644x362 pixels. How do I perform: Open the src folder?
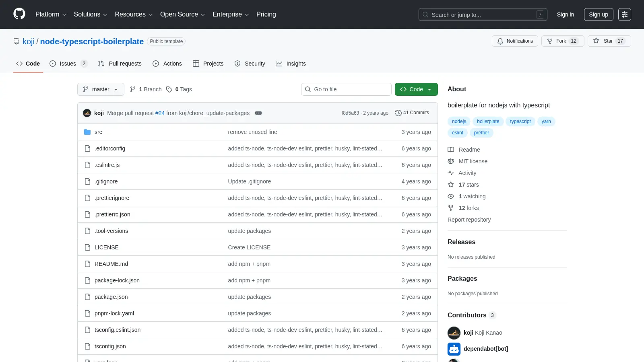[98, 132]
